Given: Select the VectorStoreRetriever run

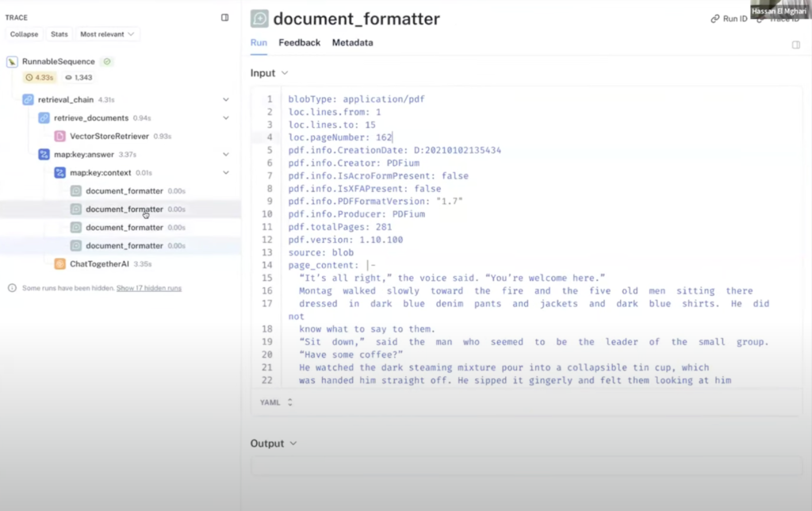Looking at the screenshot, I should coord(109,136).
